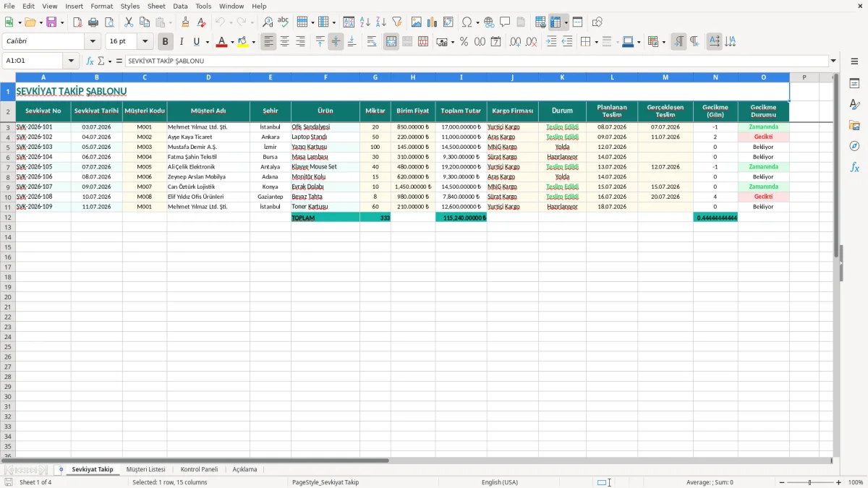Toggle Align Left

coord(269,42)
